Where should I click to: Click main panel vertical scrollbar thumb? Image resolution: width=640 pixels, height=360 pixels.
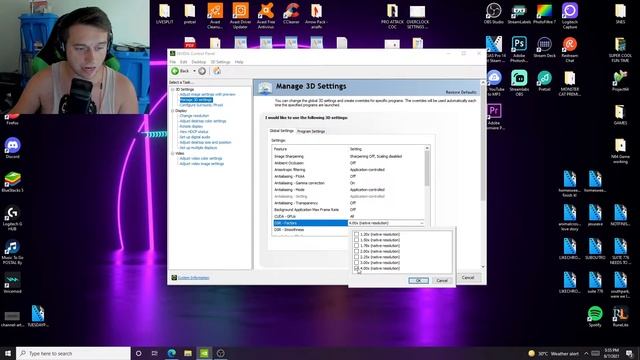483,143
